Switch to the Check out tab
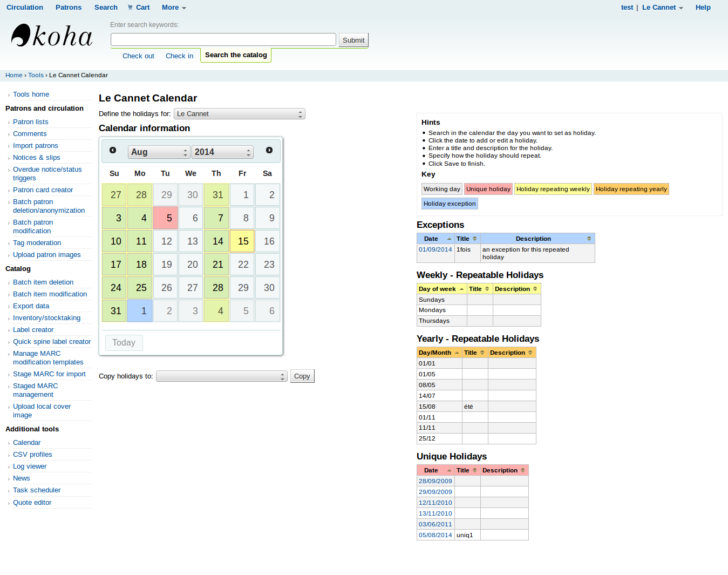 click(138, 56)
